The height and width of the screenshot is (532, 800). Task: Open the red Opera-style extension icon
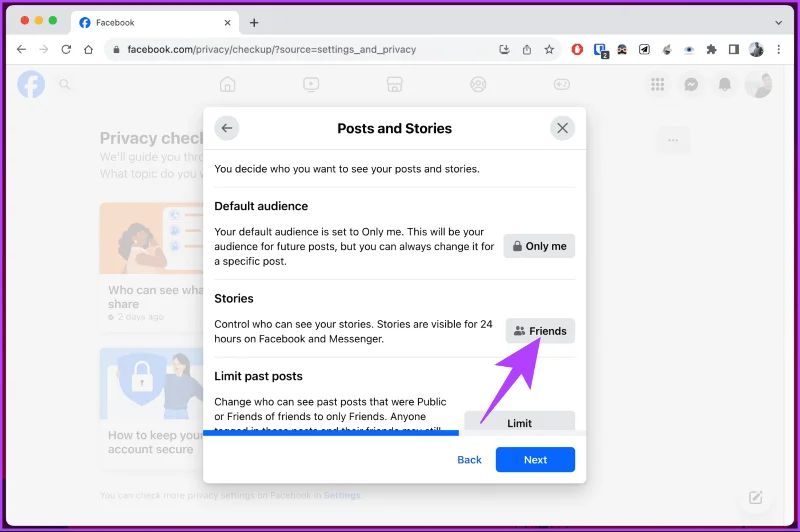click(577, 49)
